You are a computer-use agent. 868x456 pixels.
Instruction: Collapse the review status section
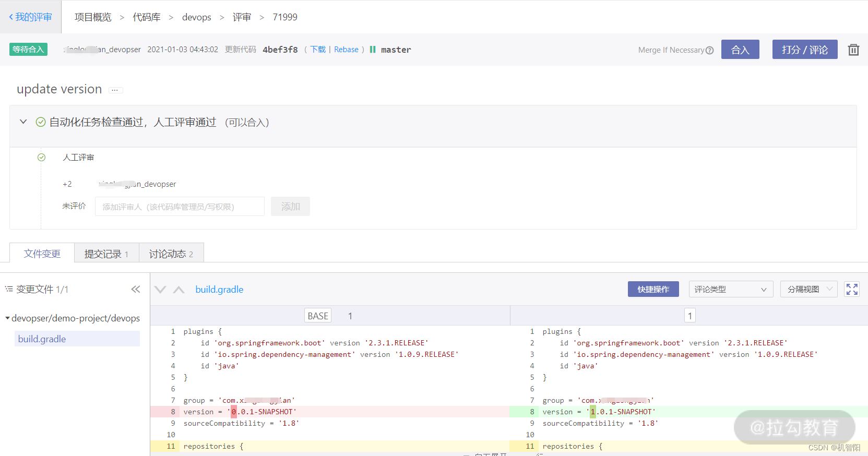click(23, 122)
